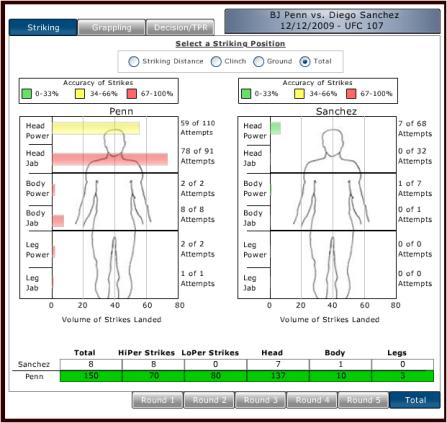
Task: Click Sanchez's green 0-33% accuracy swatch
Action: pos(246,94)
